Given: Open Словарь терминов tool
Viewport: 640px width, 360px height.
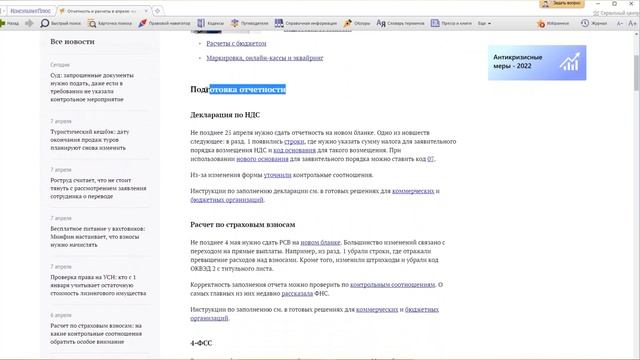Looking at the screenshot, I should point(400,23).
